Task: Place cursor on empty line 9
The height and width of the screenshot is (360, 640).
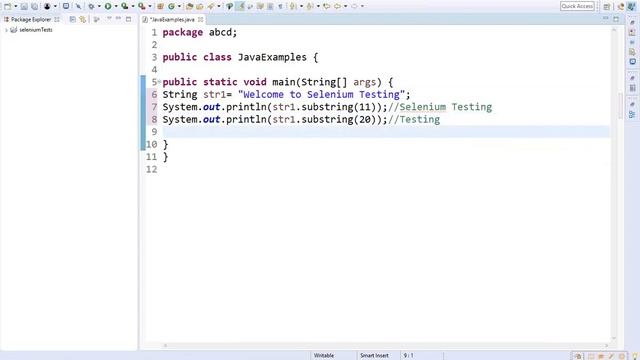Action: [386, 132]
